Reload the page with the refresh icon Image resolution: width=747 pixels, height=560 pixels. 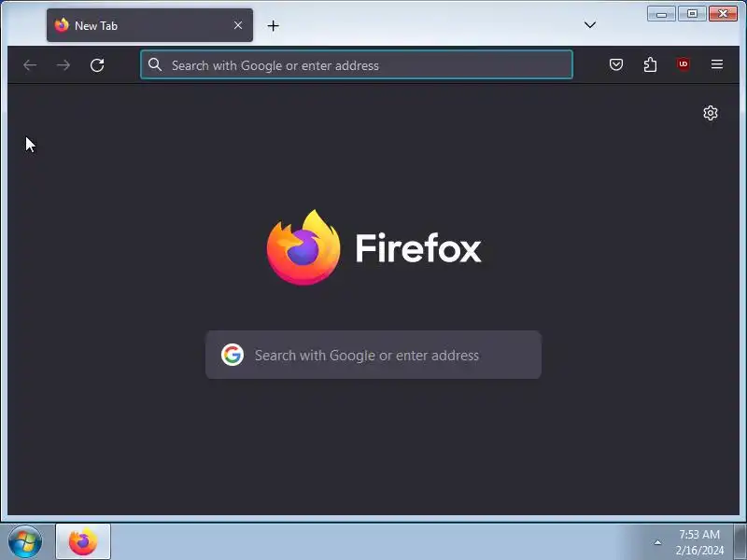[97, 64]
